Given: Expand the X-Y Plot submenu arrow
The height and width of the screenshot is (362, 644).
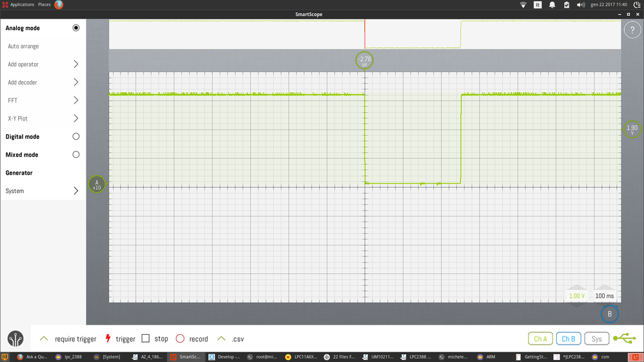Looking at the screenshot, I should click(x=76, y=119).
